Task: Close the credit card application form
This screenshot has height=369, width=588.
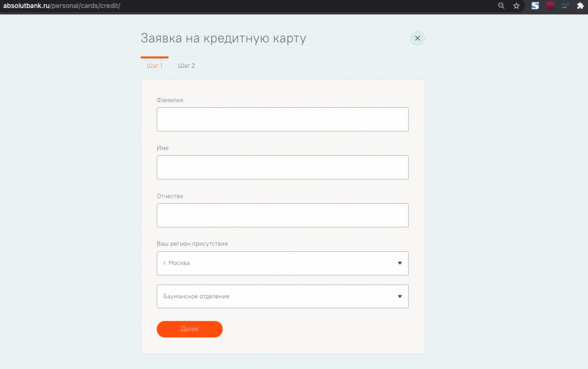Action: pyautogui.click(x=417, y=38)
